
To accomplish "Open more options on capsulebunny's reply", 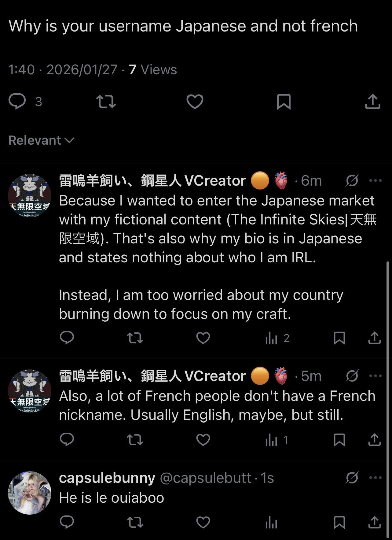I will (376, 478).
